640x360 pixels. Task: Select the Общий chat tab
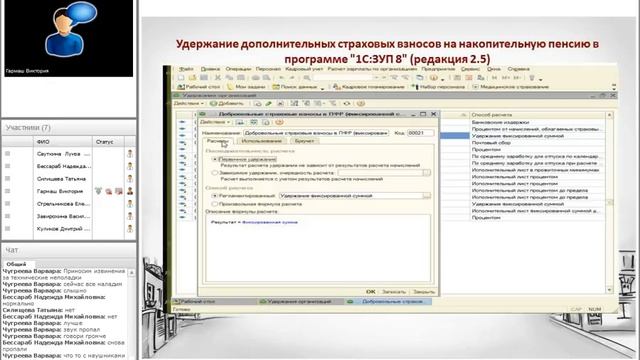(16, 264)
